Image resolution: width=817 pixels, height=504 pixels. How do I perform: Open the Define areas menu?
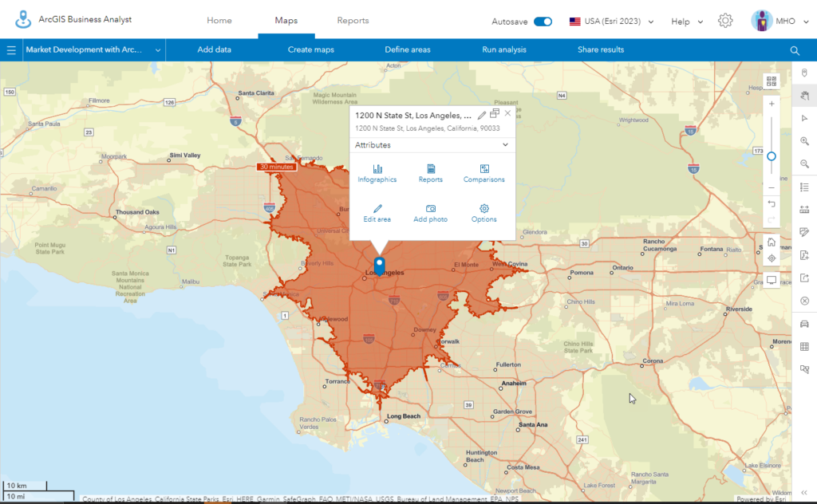click(408, 50)
